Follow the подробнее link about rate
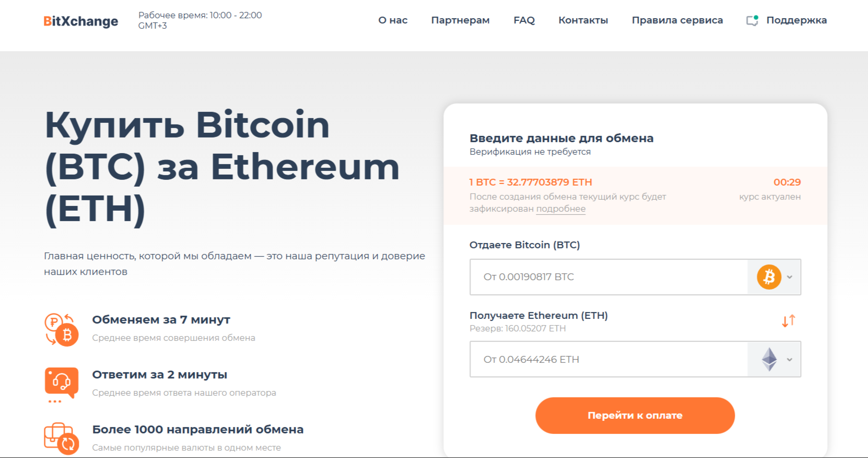This screenshot has height=458, width=868. click(560, 209)
